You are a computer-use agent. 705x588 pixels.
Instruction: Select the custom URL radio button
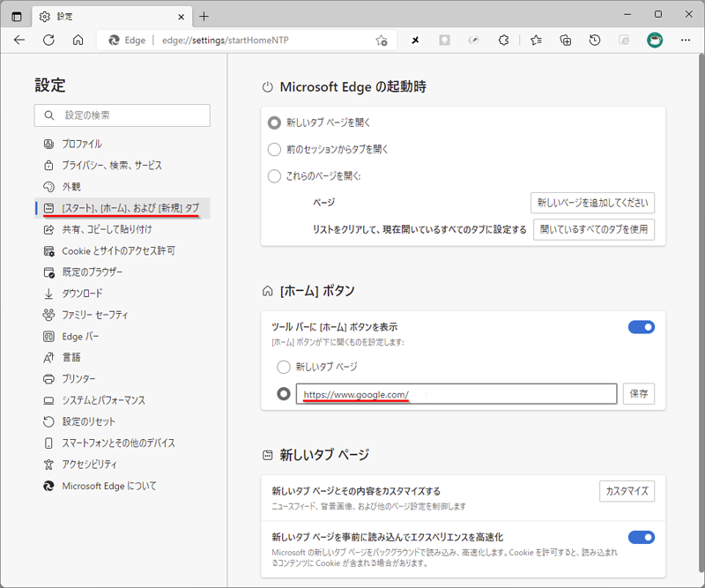click(283, 394)
